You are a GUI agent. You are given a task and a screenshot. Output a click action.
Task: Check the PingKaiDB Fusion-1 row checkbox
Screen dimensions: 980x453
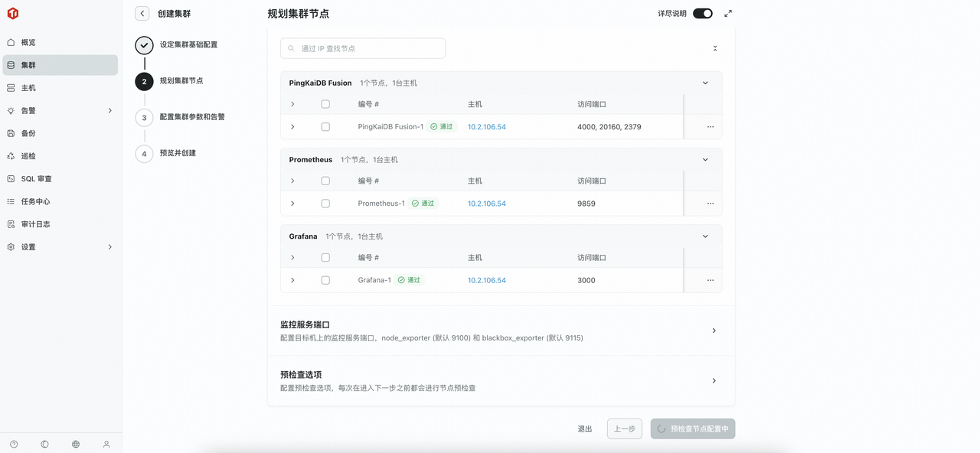click(x=325, y=127)
